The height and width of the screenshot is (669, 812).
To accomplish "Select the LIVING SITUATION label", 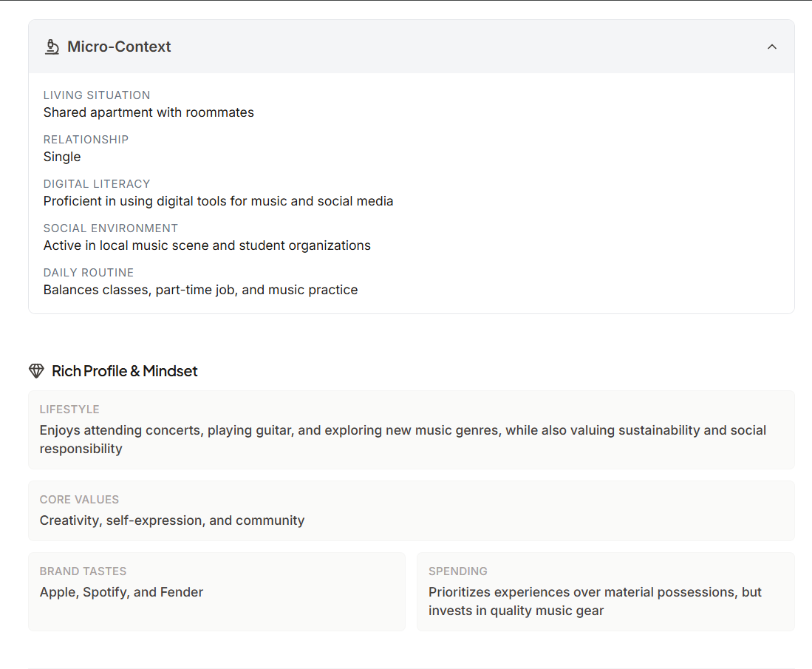I will 96,95.
